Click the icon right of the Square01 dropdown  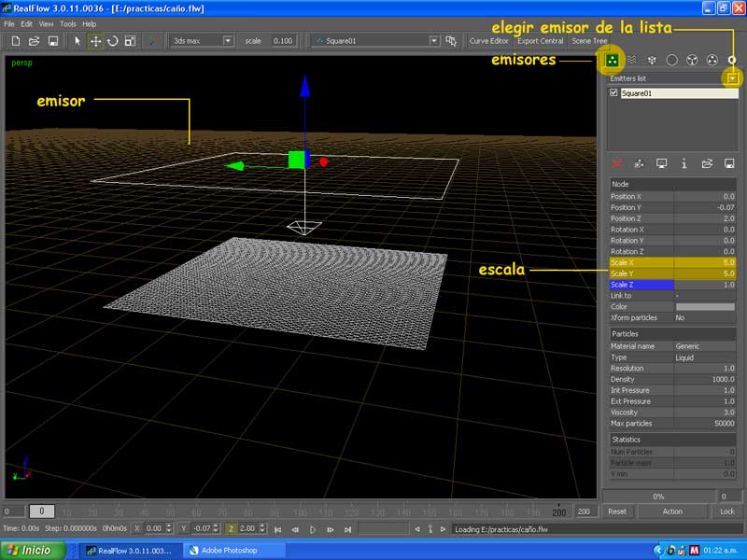pyautogui.click(x=451, y=41)
